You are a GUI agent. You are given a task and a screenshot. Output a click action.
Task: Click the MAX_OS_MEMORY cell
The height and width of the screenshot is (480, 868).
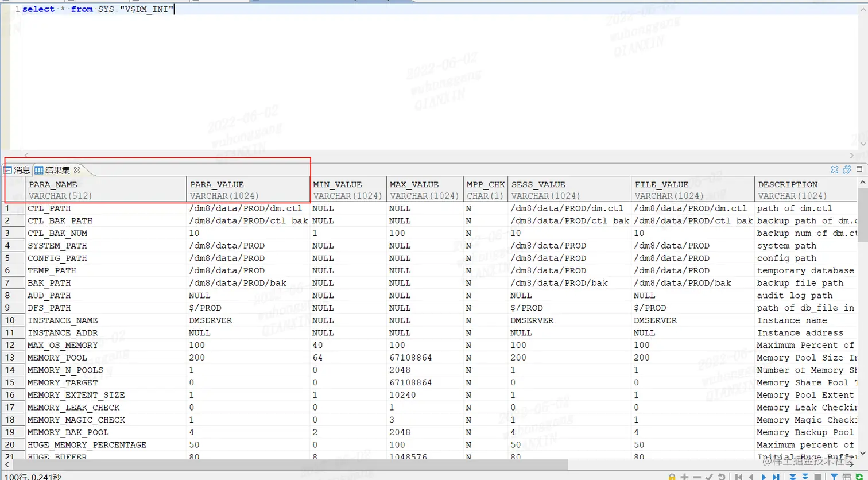[x=106, y=345]
